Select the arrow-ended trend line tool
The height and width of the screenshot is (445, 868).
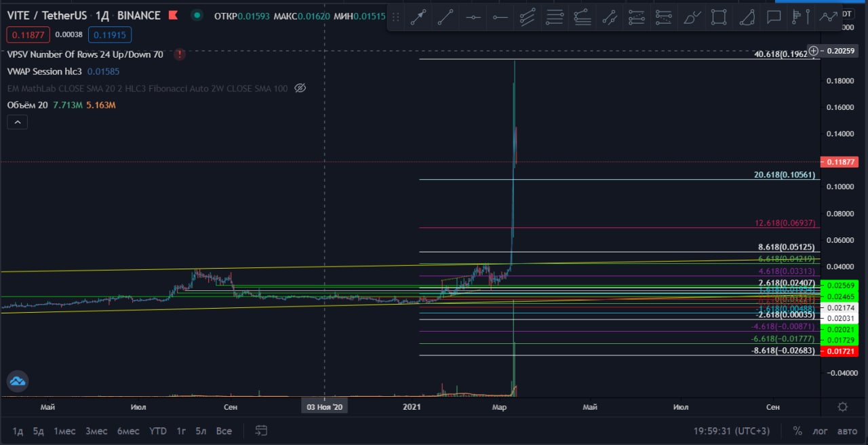click(418, 18)
